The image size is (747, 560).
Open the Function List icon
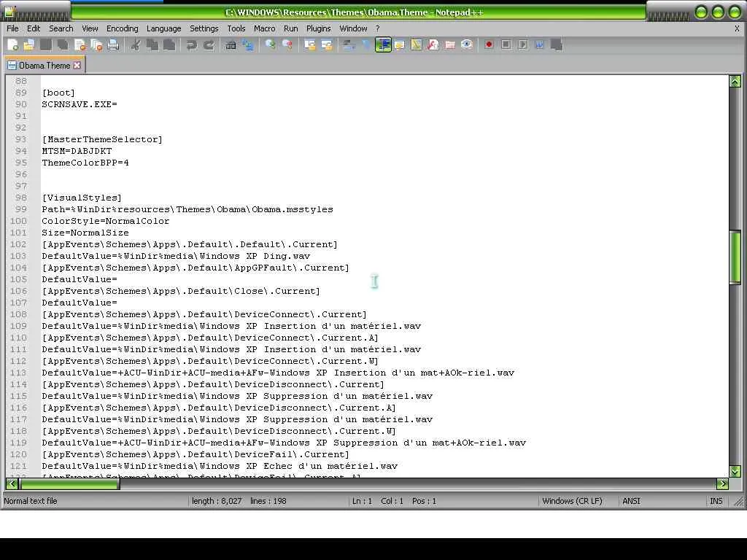tap(433, 44)
